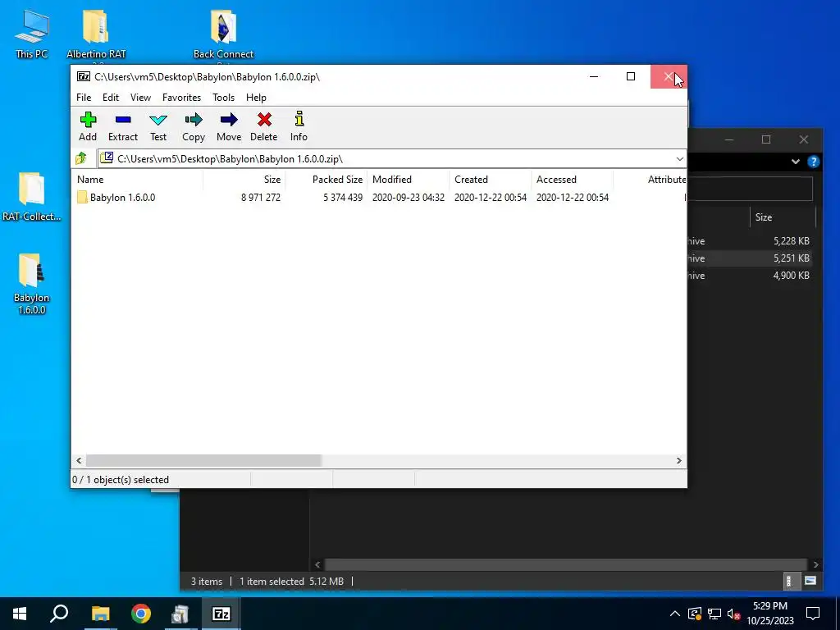This screenshot has width=840, height=630.
Task: Expand the address bar history dropdown
Action: click(679, 158)
